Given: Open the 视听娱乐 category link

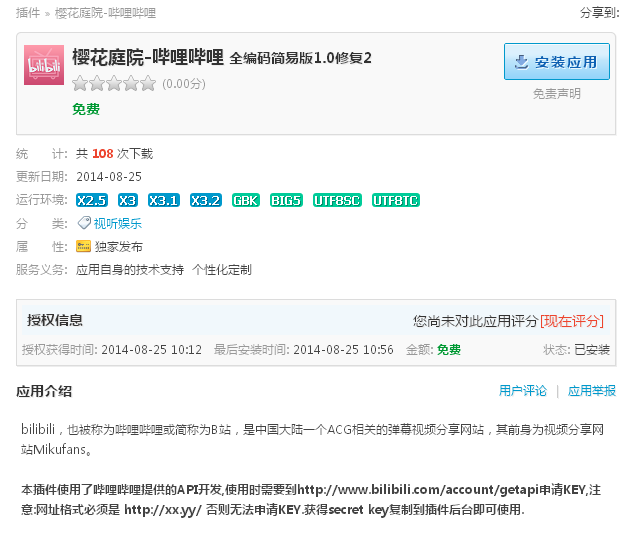Looking at the screenshot, I should tap(118, 223).
